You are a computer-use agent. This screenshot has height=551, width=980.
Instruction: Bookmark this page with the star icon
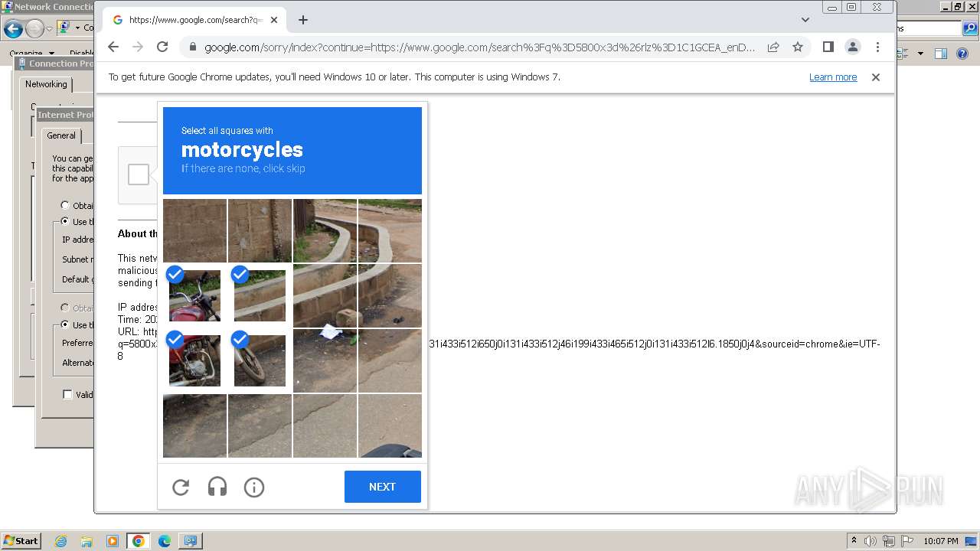pyautogui.click(x=798, y=47)
